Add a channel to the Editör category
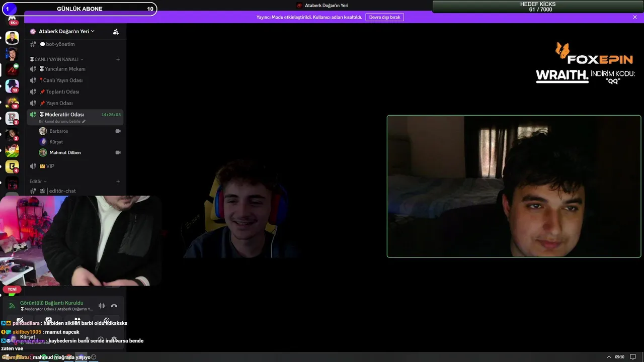644x362 pixels. click(x=118, y=182)
